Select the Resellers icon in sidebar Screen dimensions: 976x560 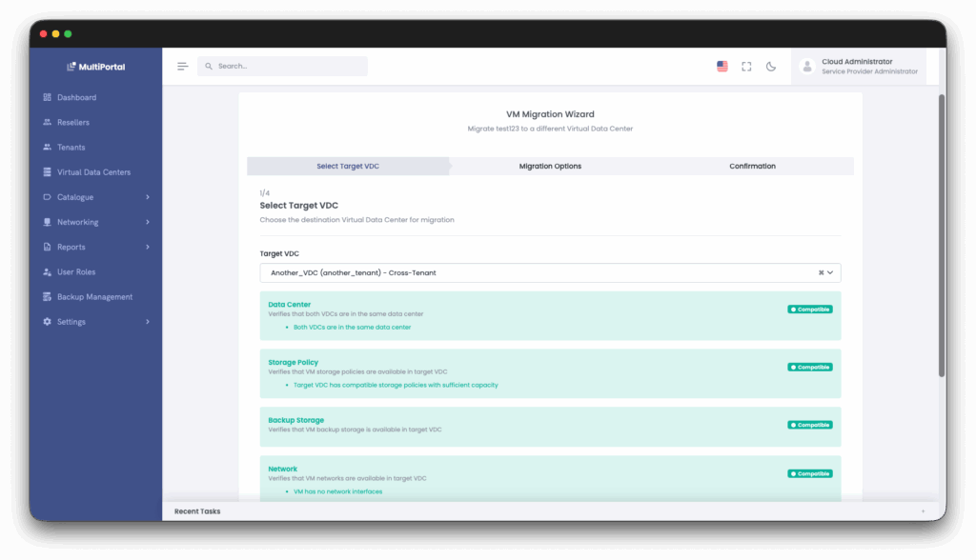tap(48, 122)
